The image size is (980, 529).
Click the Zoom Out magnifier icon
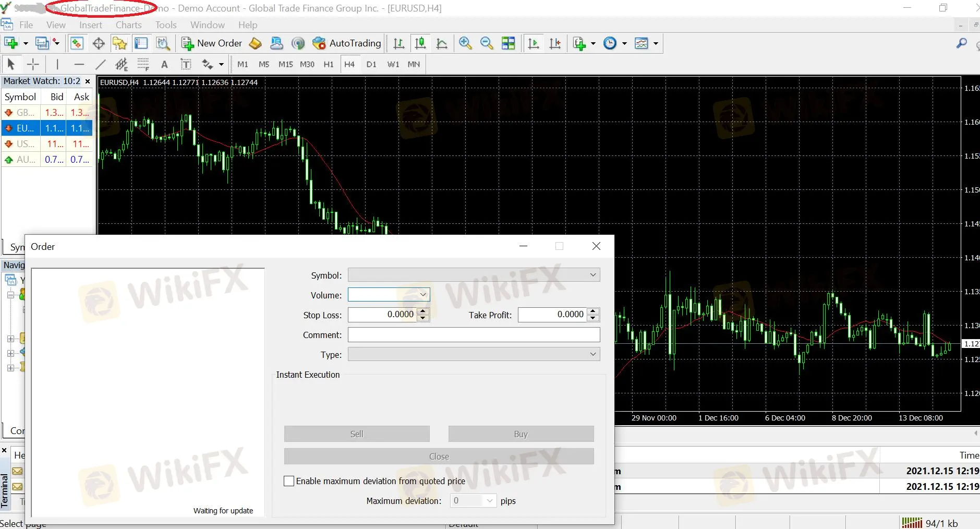point(487,43)
